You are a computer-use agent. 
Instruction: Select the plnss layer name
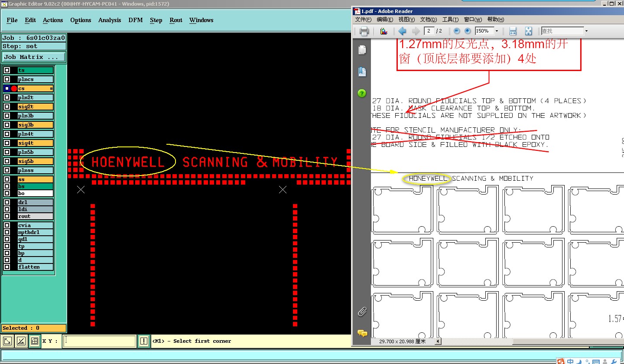click(x=36, y=170)
